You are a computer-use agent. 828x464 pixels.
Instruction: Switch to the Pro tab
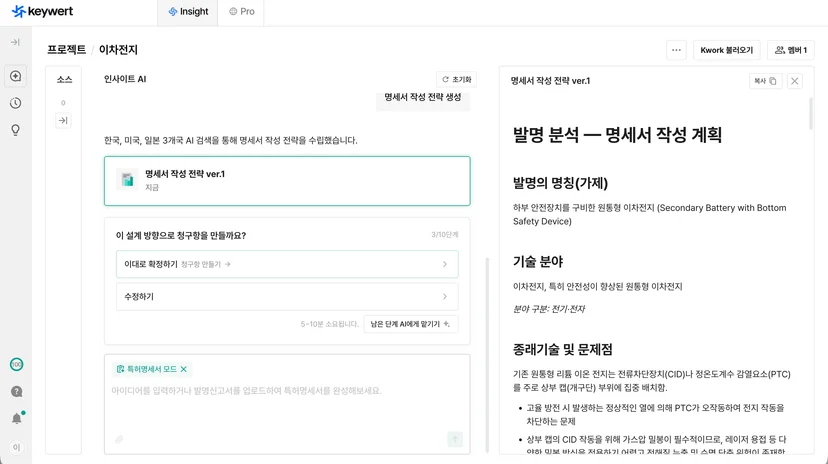[241, 12]
